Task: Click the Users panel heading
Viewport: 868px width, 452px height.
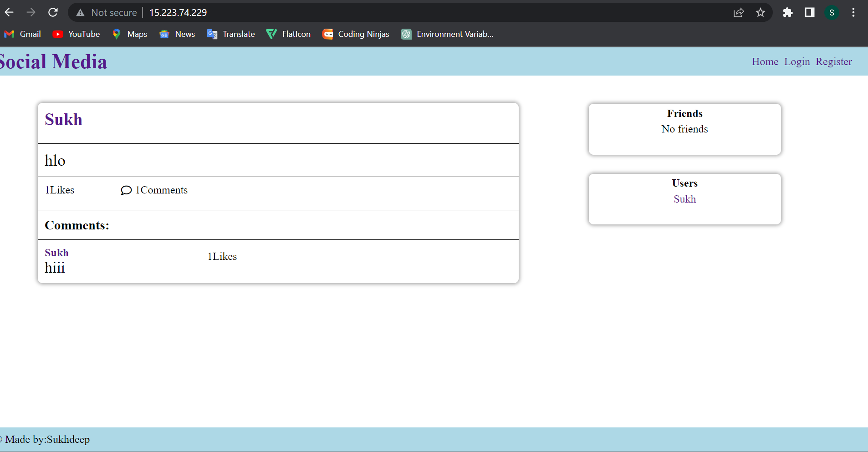Action: pos(685,183)
